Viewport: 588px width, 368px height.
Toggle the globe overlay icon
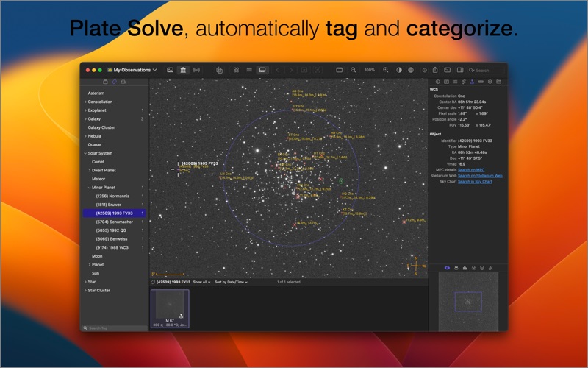tap(411, 70)
